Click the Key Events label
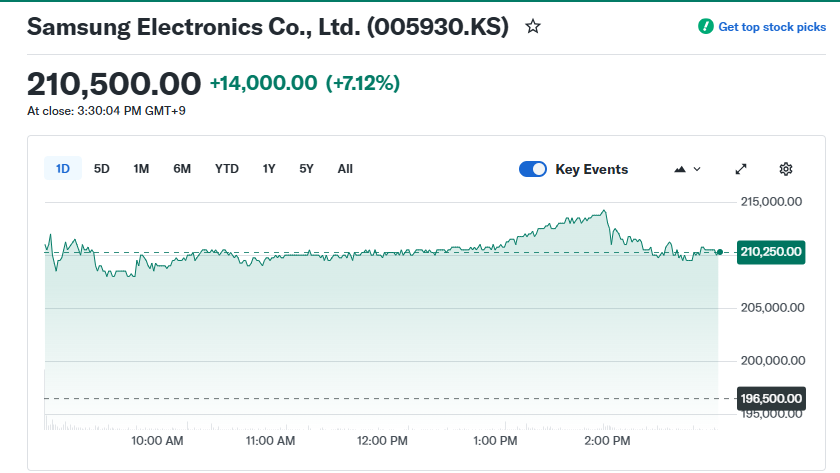This screenshot has height=473, width=840. coord(592,169)
